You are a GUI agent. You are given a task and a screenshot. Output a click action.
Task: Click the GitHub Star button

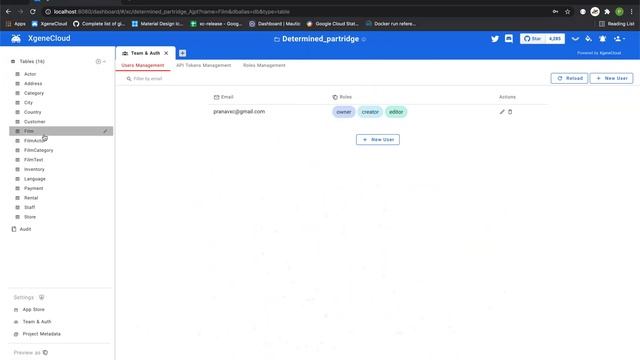pos(532,39)
